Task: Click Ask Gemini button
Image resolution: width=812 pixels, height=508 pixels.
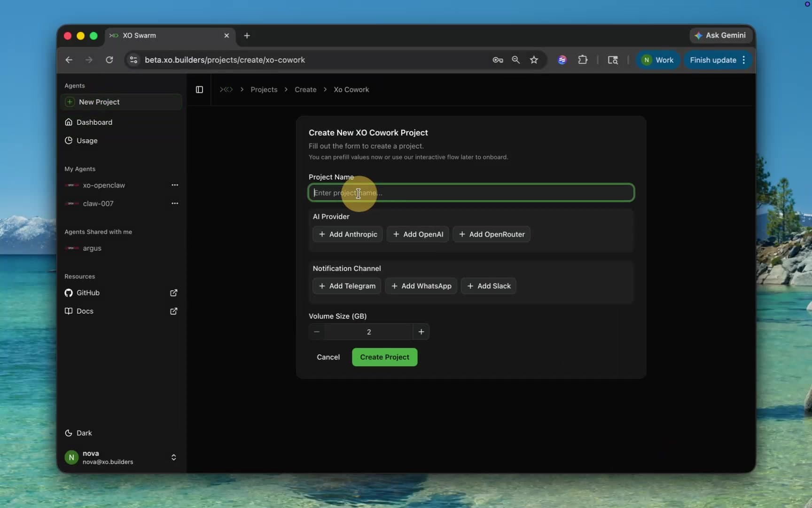Action: click(721, 35)
